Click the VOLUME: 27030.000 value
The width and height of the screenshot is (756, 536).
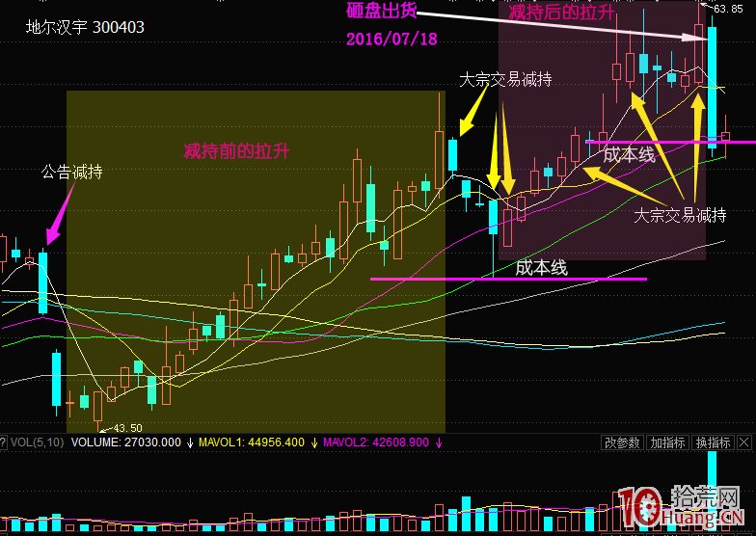125,442
